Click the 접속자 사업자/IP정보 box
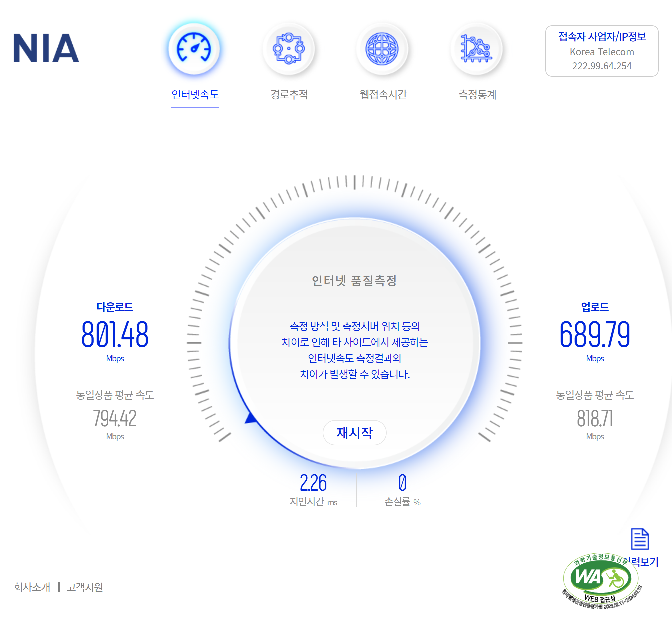The width and height of the screenshot is (672, 630). point(601,51)
